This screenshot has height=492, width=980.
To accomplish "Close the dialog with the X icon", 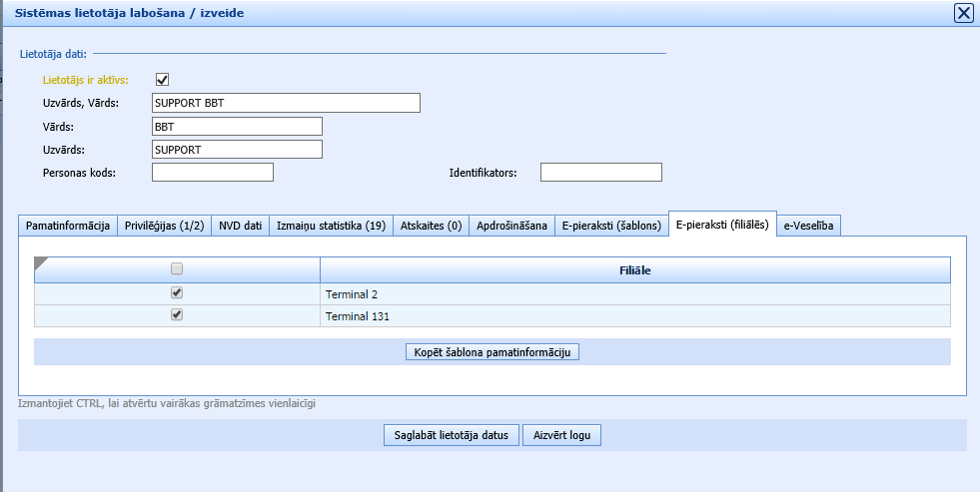I will pyautogui.click(x=963, y=13).
